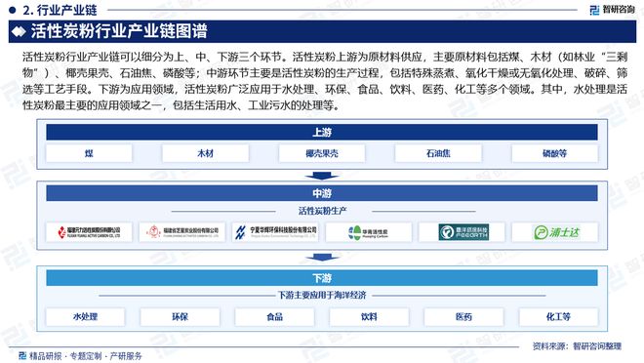
Task: Click the 活性炭粉生产 subtitle
Action: (322, 211)
